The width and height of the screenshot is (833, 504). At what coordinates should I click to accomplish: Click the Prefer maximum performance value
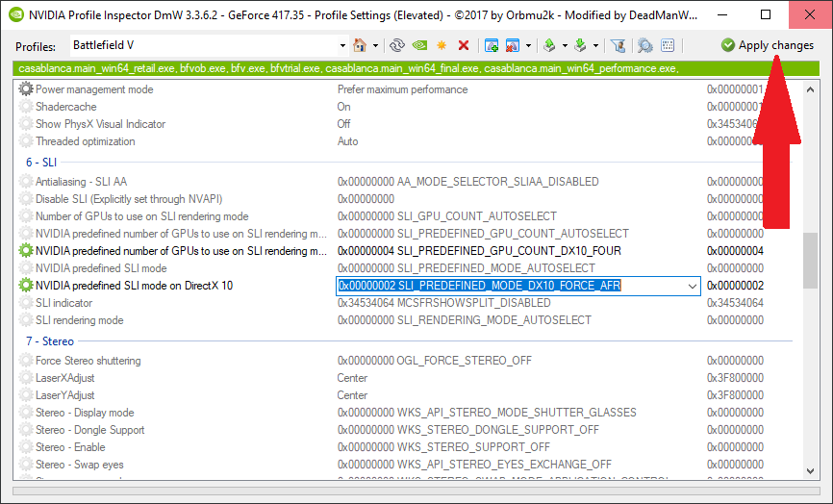[x=403, y=89]
